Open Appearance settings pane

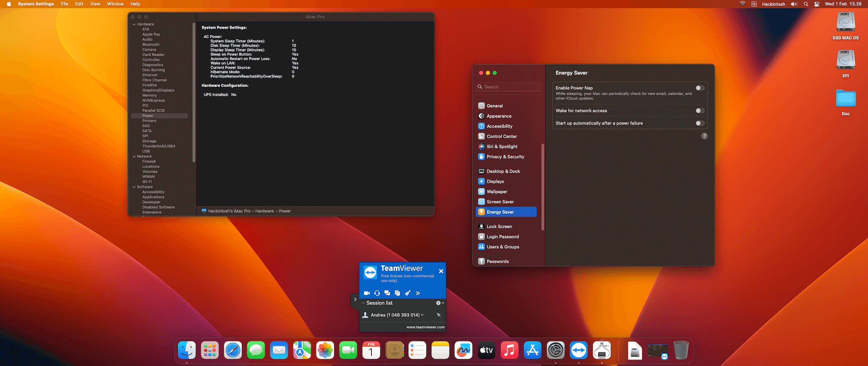[506, 116]
